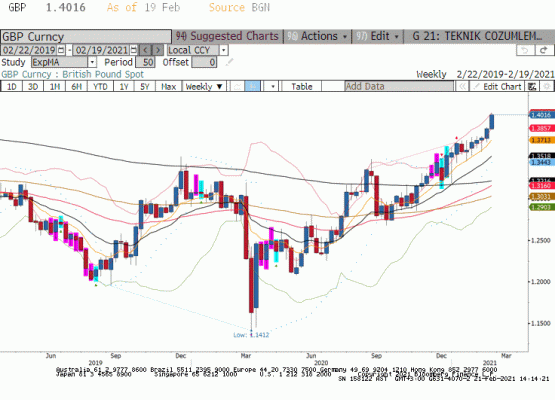
Task: Open the start date calendar picker
Action: (x=61, y=50)
